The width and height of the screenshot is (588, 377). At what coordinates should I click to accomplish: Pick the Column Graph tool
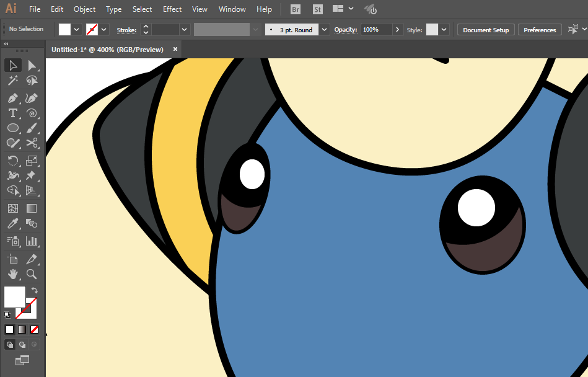click(32, 241)
